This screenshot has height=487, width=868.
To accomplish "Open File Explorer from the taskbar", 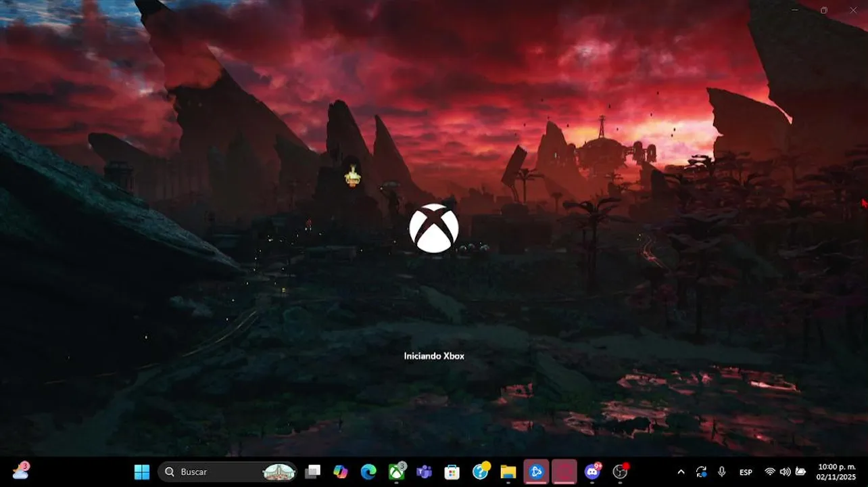I will coord(508,471).
